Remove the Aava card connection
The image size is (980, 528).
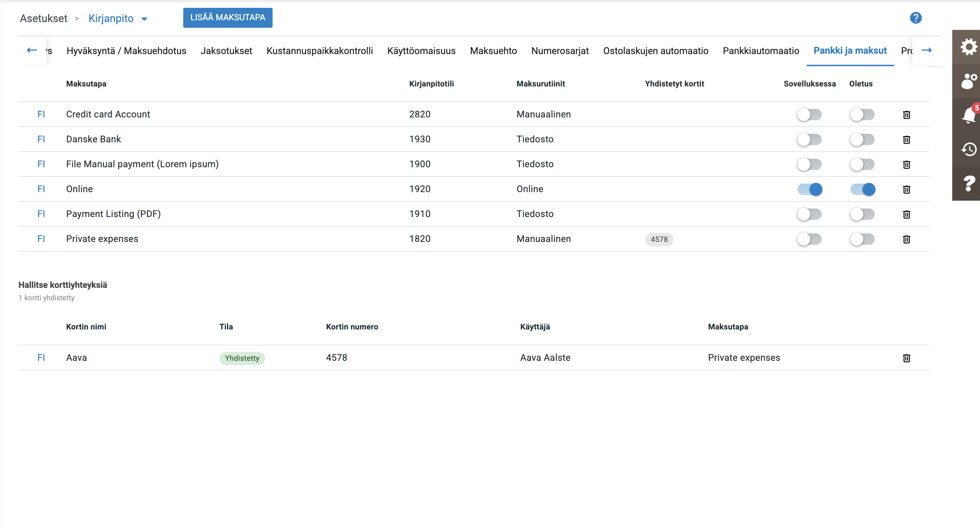(x=906, y=358)
